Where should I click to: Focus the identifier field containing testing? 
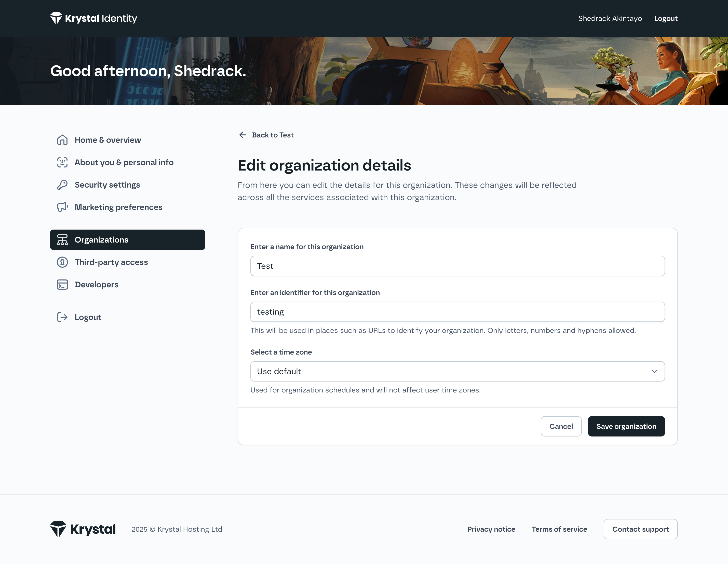pyautogui.click(x=457, y=312)
